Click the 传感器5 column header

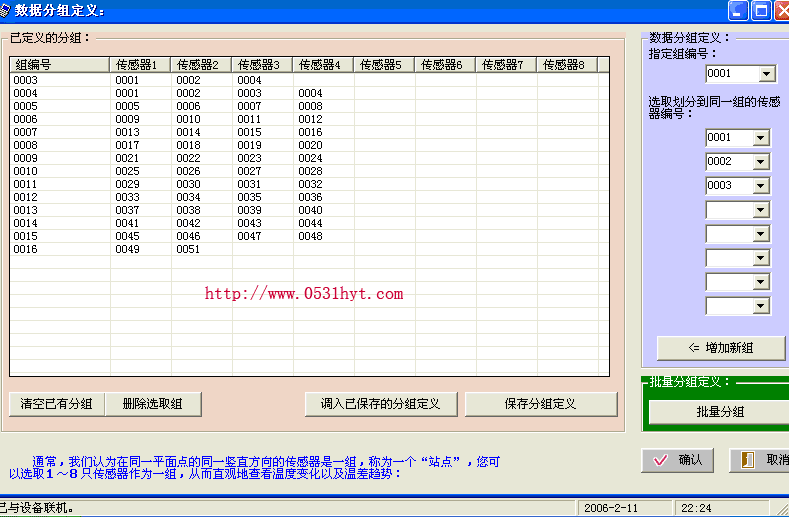(384, 65)
